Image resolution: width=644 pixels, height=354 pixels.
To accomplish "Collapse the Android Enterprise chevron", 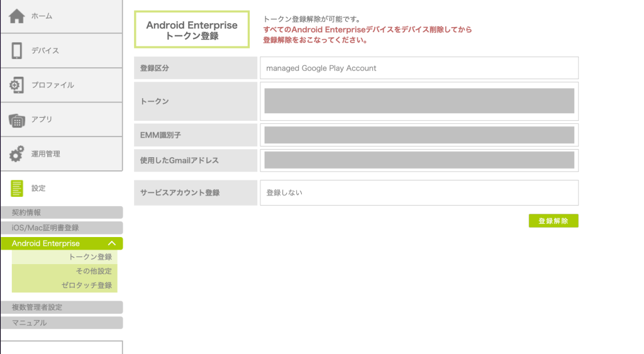I will coord(112,243).
